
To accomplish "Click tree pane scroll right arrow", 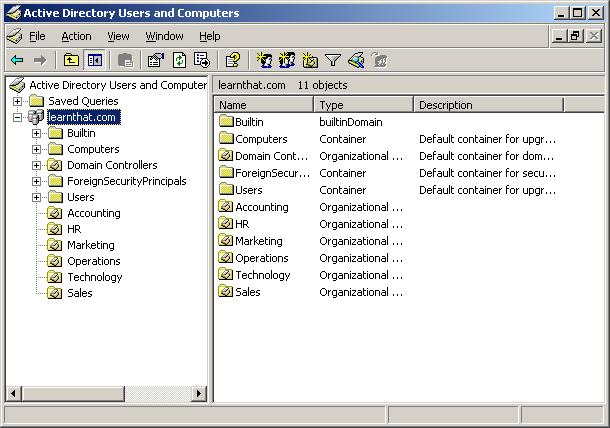I will (199, 393).
